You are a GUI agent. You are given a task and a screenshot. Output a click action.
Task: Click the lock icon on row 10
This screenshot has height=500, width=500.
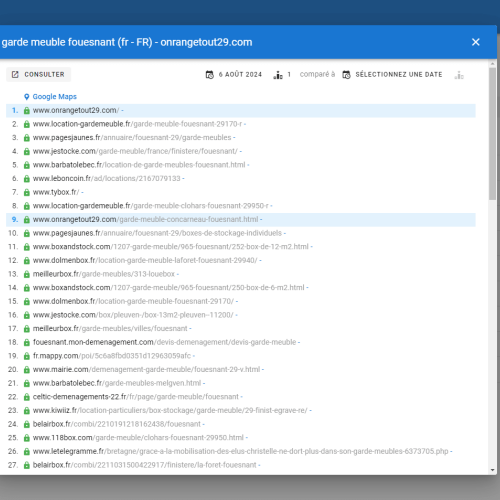point(27,233)
